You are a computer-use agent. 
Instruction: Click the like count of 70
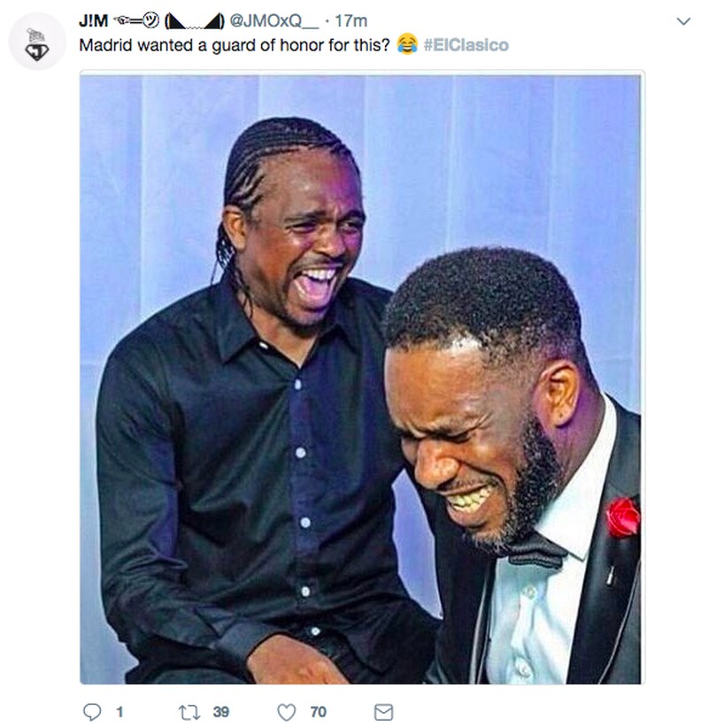[318, 710]
